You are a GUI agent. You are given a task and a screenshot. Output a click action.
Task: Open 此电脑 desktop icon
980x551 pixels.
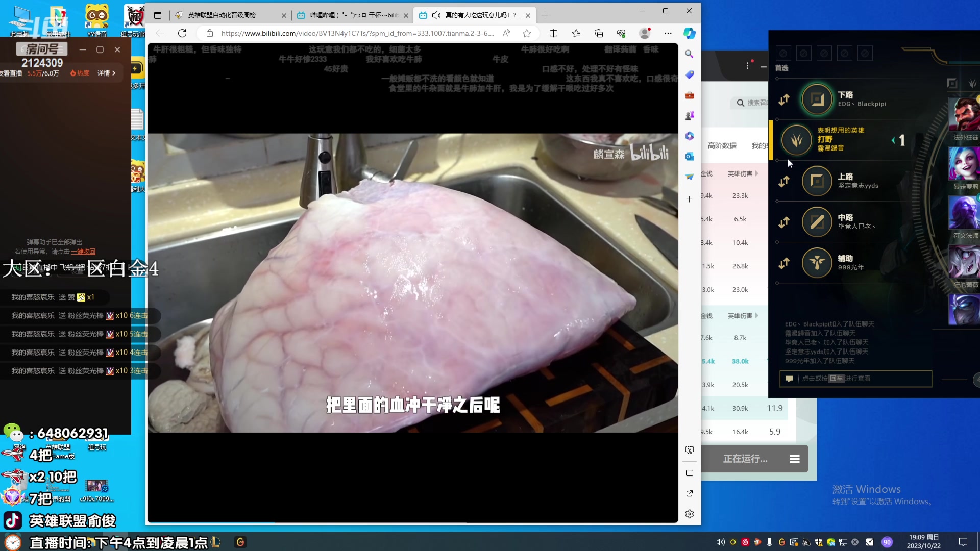(x=20, y=20)
